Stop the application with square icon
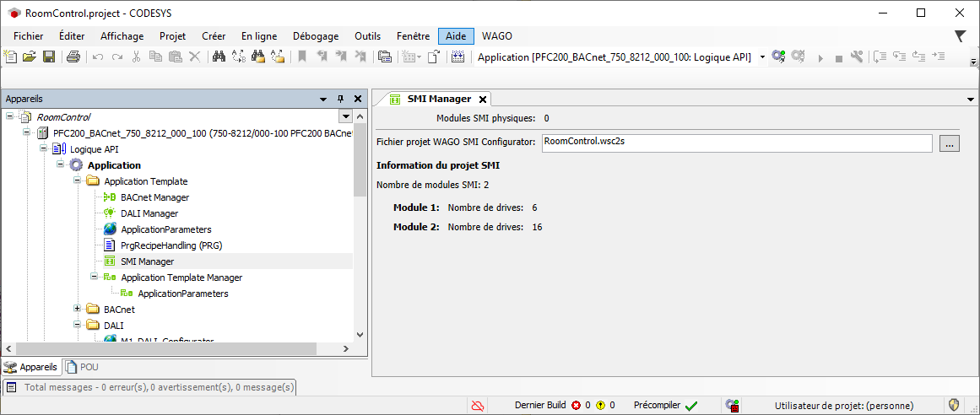The image size is (980, 415). click(x=839, y=57)
